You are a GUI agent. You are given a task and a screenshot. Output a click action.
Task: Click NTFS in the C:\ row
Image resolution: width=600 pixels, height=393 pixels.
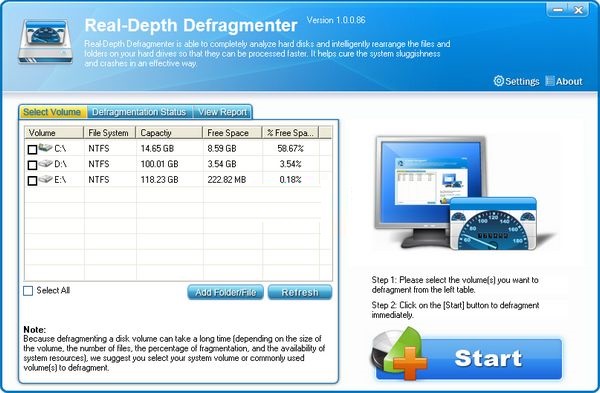coord(99,148)
